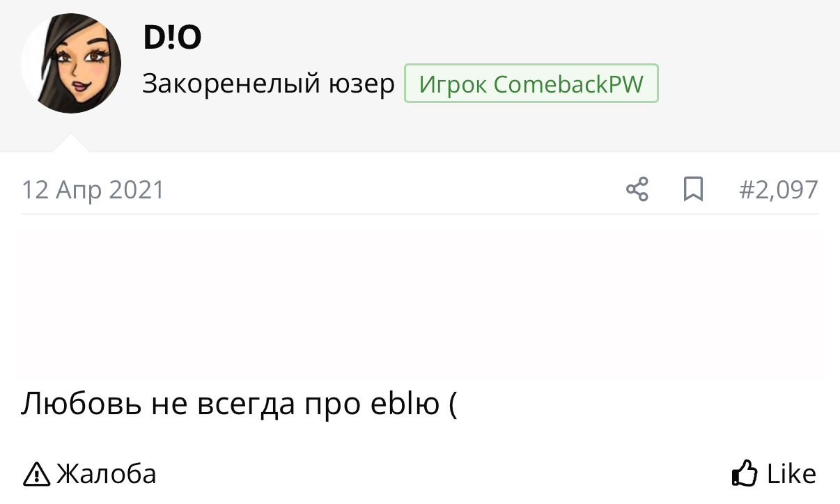840x504 pixels.
Task: Click the username D!O
Action: pyautogui.click(x=172, y=38)
